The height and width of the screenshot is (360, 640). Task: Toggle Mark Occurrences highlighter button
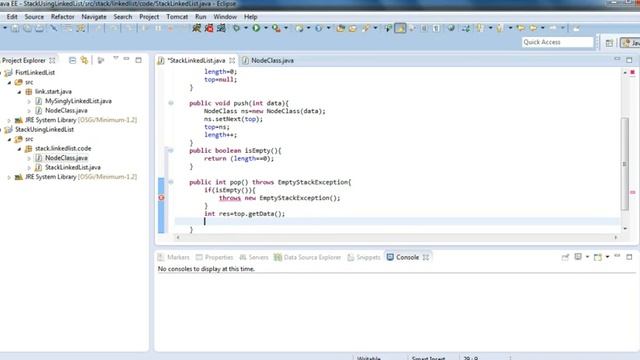pos(400,28)
